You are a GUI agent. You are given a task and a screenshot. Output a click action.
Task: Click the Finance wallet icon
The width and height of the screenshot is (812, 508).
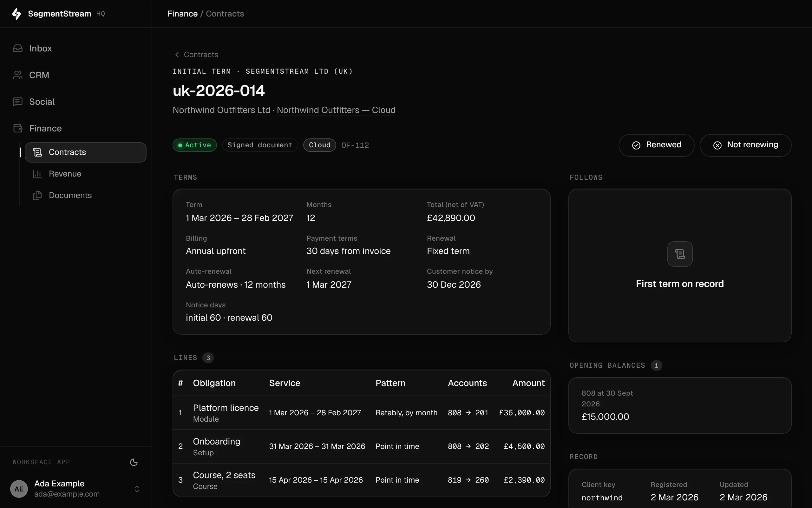18,128
